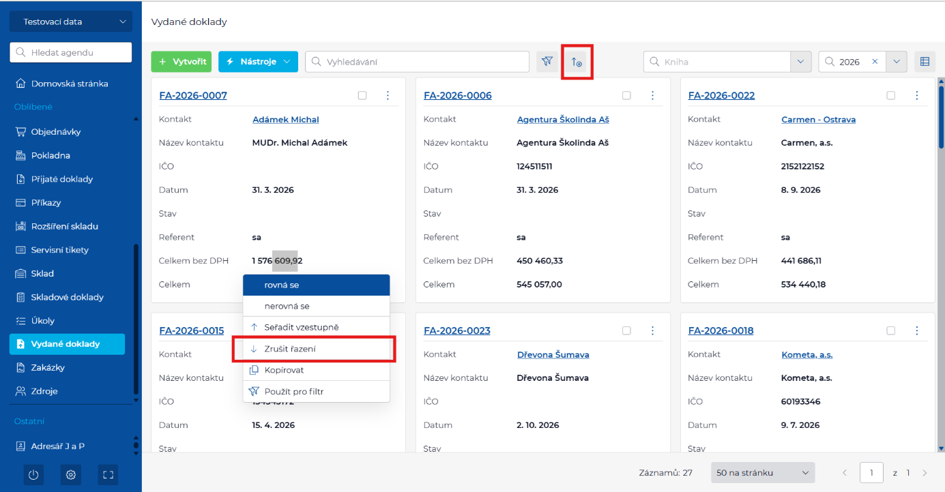Focus the Vyhledávání search box
945x492 pixels.
click(418, 62)
